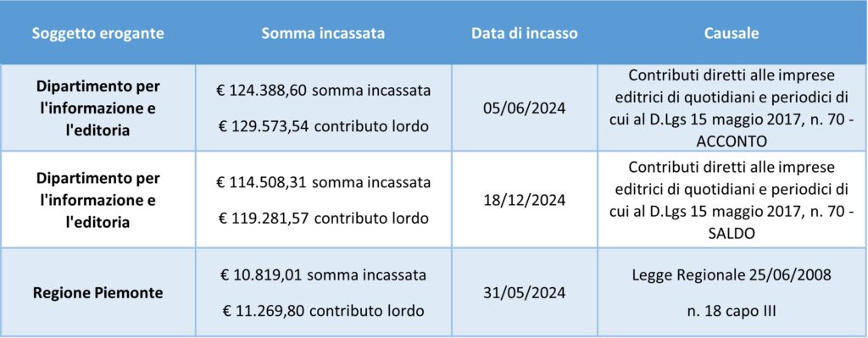The height and width of the screenshot is (338, 868).
Task: Click the Data di incasso header
Action: [x=524, y=33]
